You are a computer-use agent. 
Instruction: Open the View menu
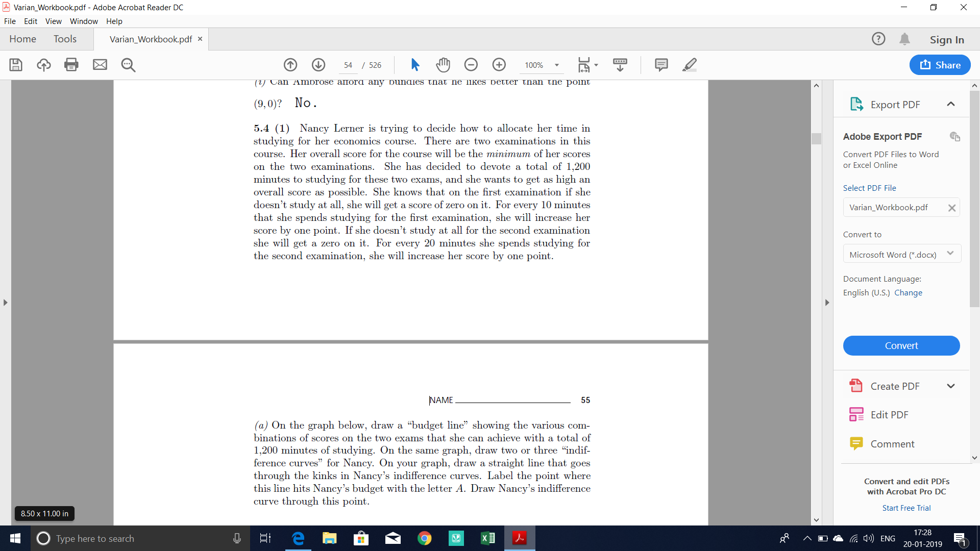coord(53,21)
